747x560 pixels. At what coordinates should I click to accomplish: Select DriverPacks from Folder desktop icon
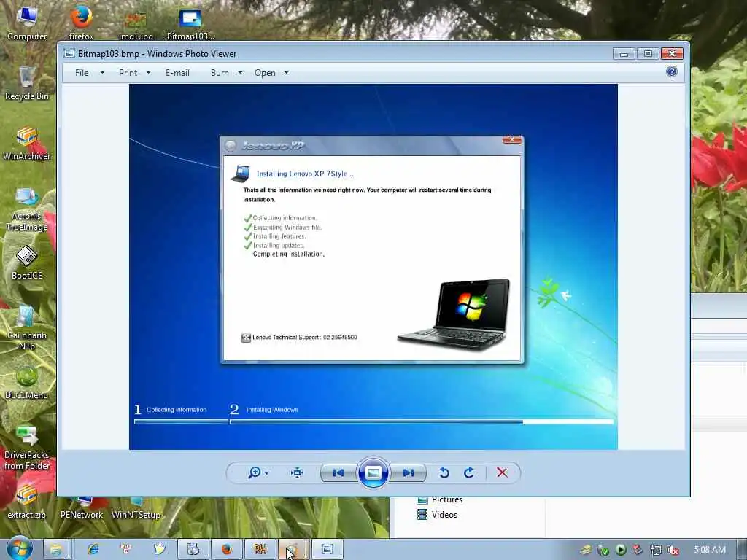[27, 448]
